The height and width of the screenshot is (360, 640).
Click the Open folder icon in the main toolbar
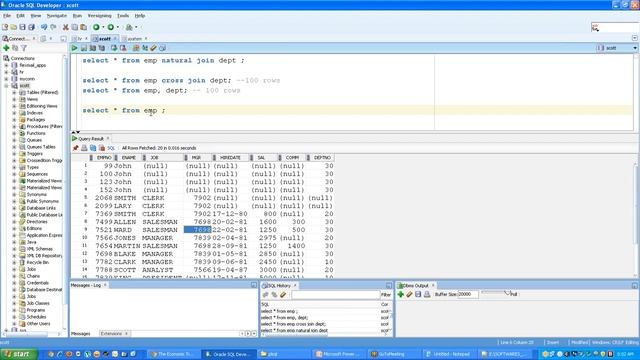13,27
